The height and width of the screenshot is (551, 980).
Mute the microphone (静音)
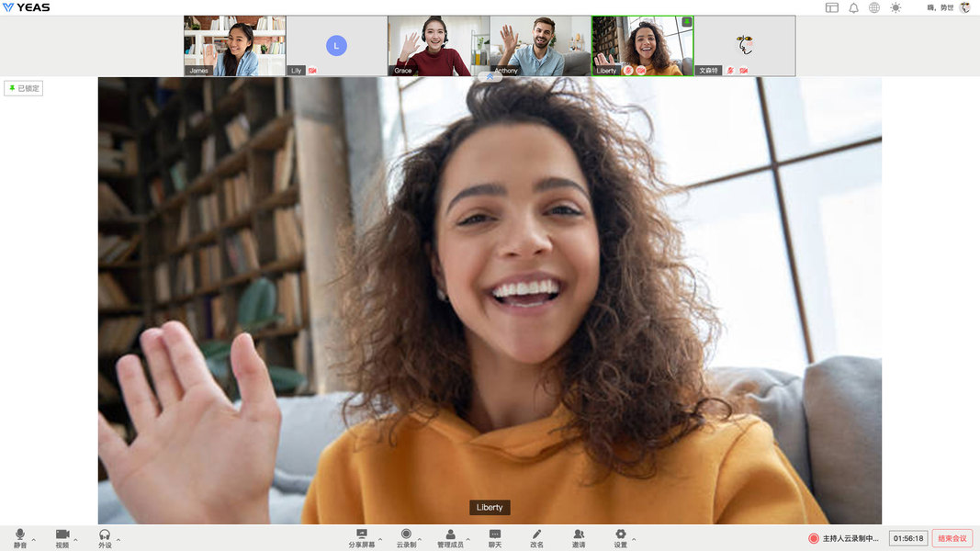pyautogui.click(x=20, y=537)
